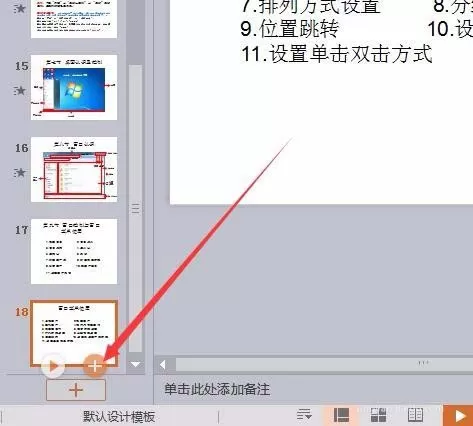Click text '7.排列方式设置' on slide
This screenshot has width=473, height=426.
pyautogui.click(x=311, y=6)
